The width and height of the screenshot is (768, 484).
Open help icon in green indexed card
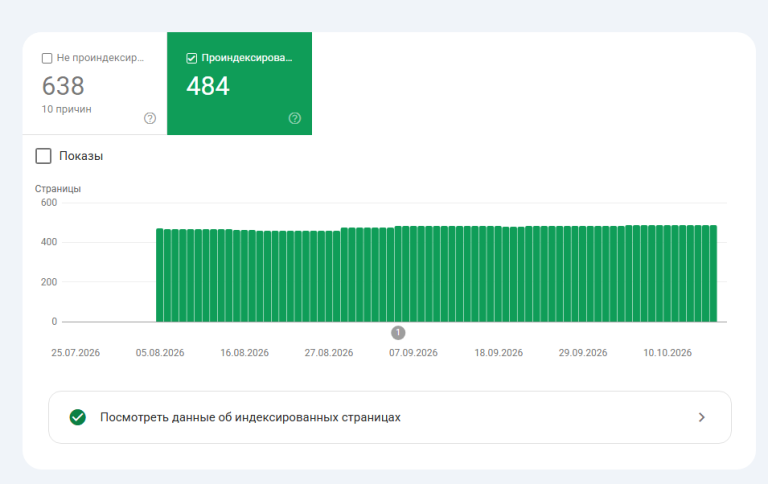click(x=294, y=118)
